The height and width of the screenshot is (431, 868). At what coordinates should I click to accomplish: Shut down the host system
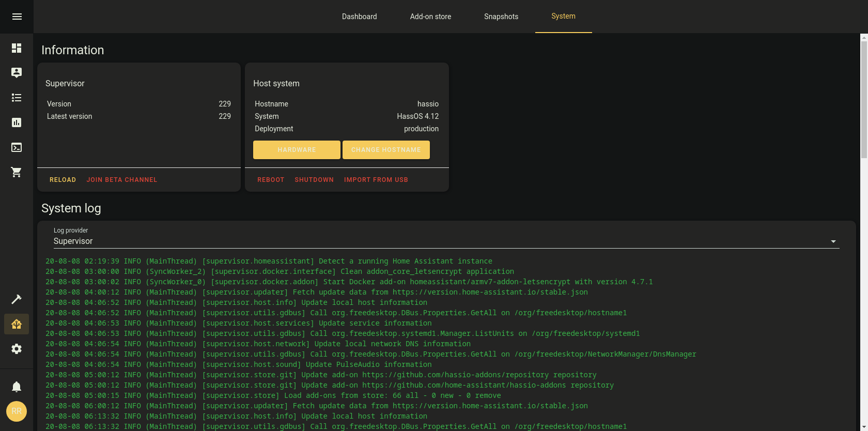coord(314,180)
